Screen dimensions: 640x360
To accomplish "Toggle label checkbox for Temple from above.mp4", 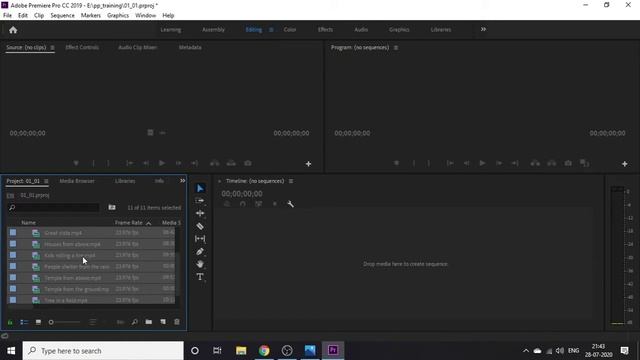I will click(13, 278).
